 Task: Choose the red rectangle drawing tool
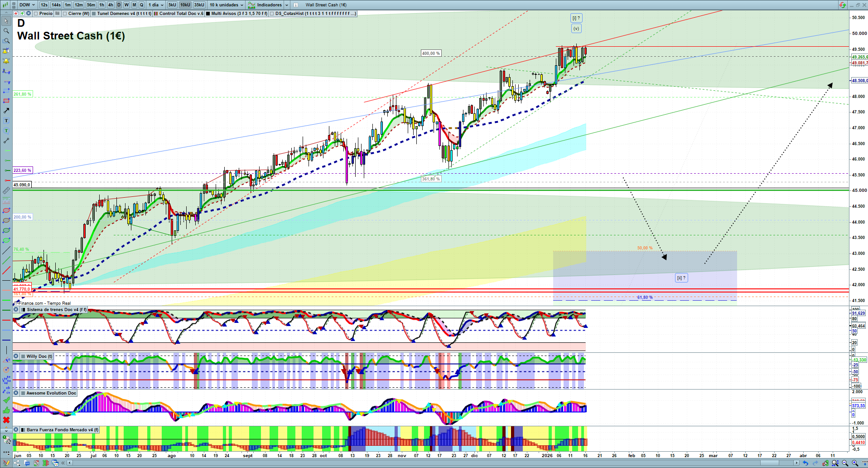pyautogui.click(x=6, y=101)
